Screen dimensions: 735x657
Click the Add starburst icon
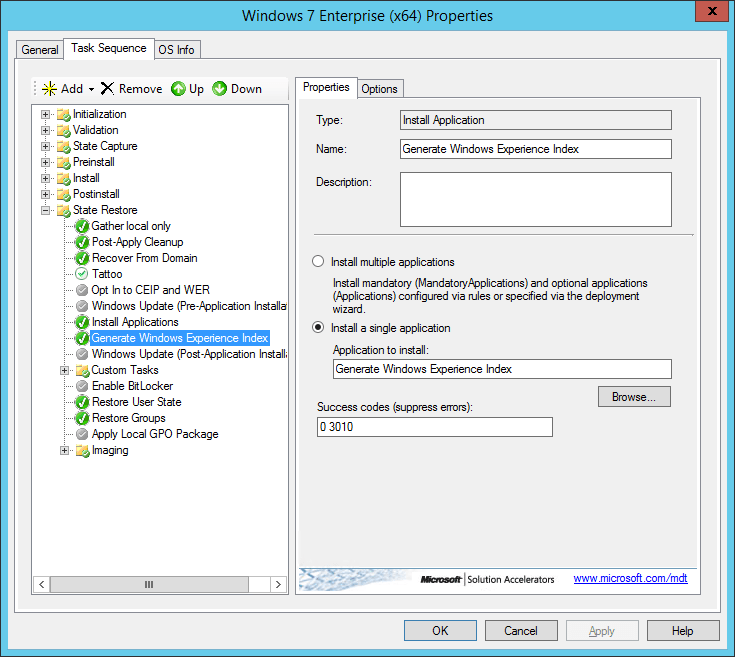click(49, 89)
